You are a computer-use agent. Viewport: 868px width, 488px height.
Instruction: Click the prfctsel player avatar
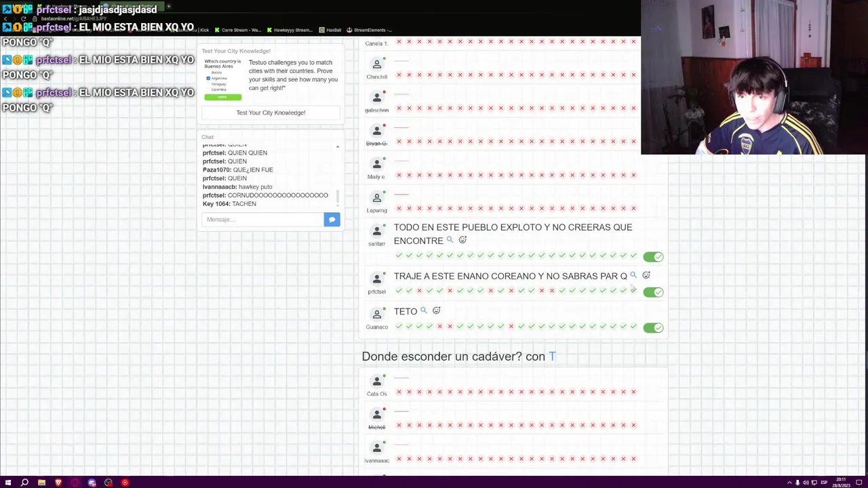[x=377, y=280]
